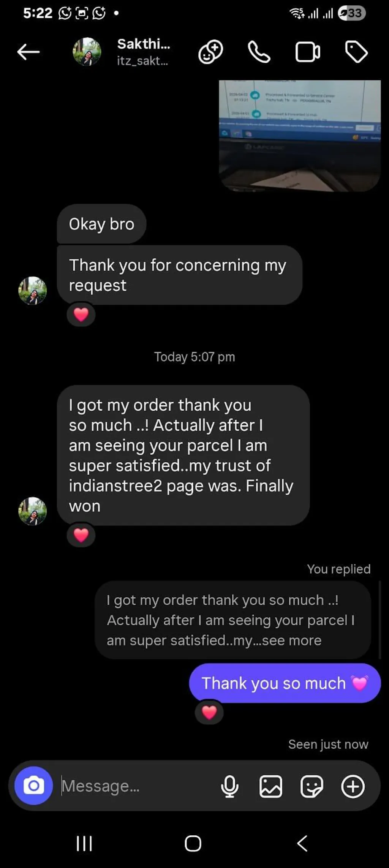389x868 pixels.
Task: Open the sticker picker icon
Action: pyautogui.click(x=312, y=786)
